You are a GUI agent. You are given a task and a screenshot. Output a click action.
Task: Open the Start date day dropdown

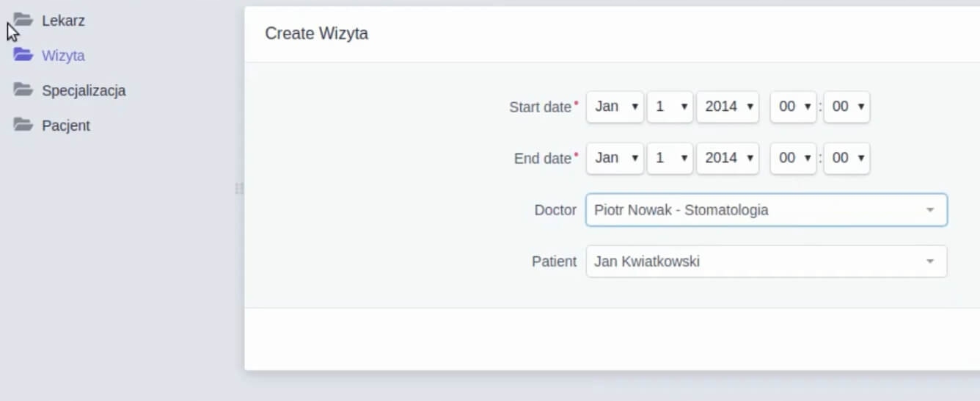click(670, 106)
